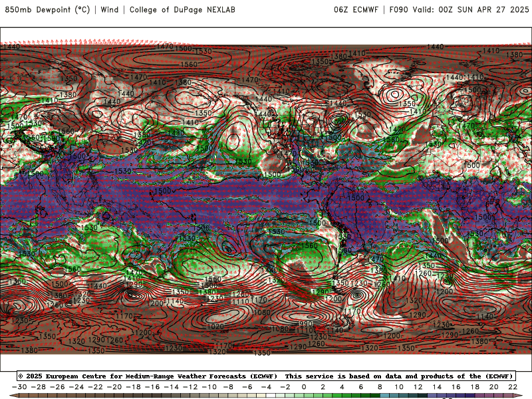Click the positive 14 value on the legend scale
Screen dimensions: 532x399
pos(437,387)
